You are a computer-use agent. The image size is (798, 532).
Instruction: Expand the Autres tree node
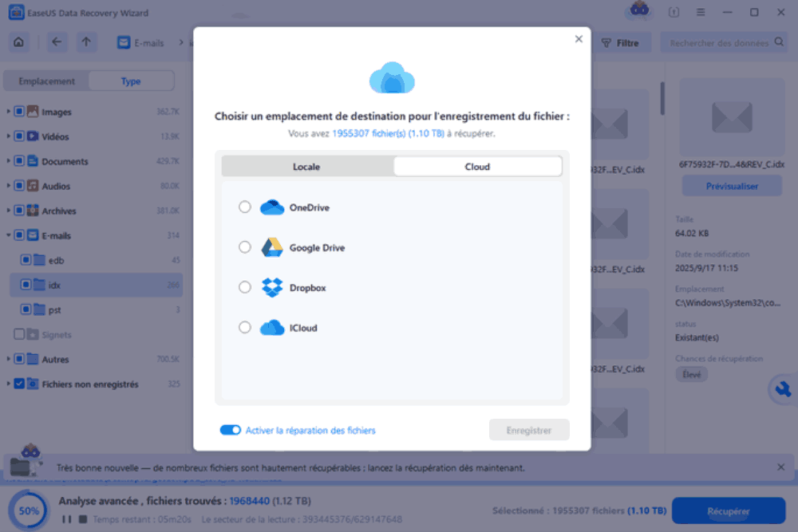8,359
